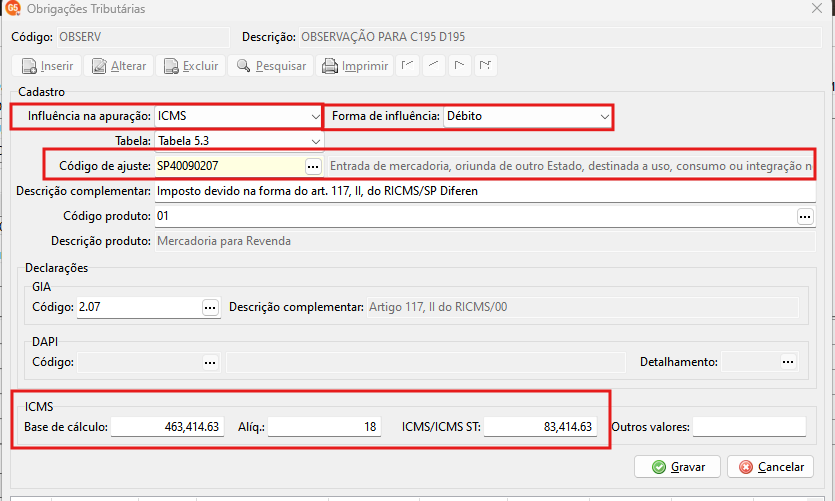Open the Influência na apuração dropdown
The image size is (835, 501).
coord(315,116)
